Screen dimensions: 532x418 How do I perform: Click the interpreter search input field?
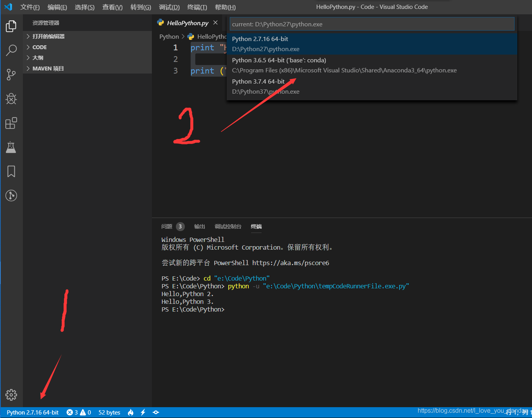tap(372, 24)
